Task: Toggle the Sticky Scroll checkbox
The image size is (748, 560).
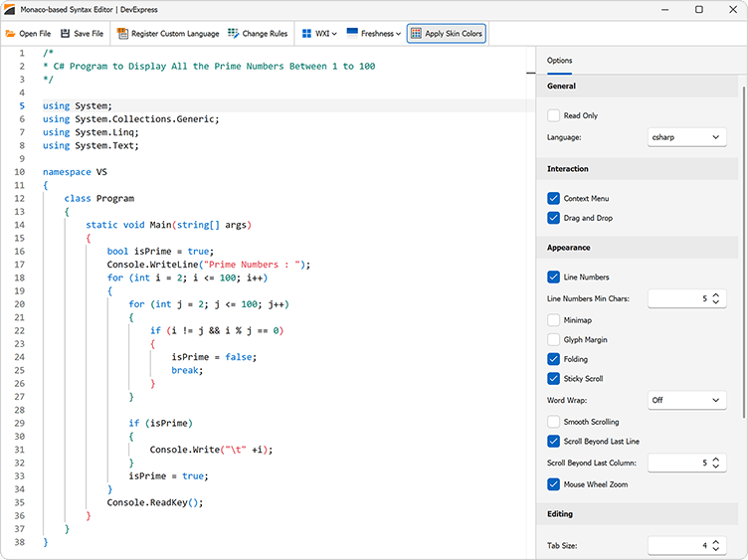Action: click(x=553, y=379)
